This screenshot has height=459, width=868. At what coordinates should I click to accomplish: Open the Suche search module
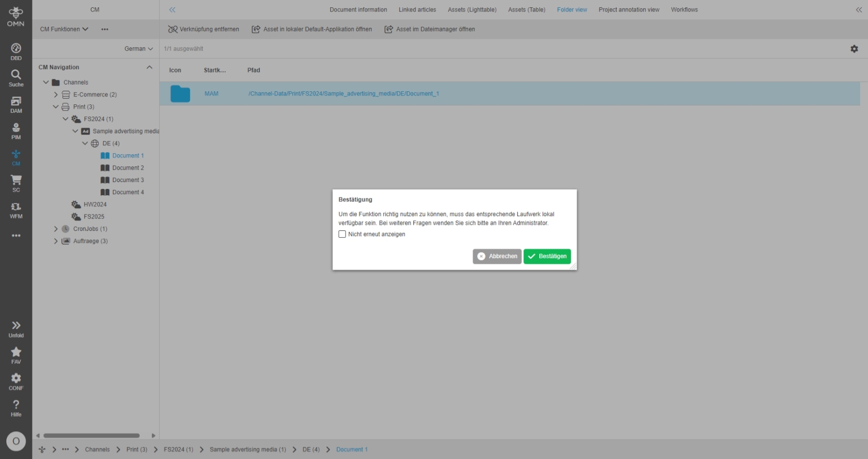point(16,78)
